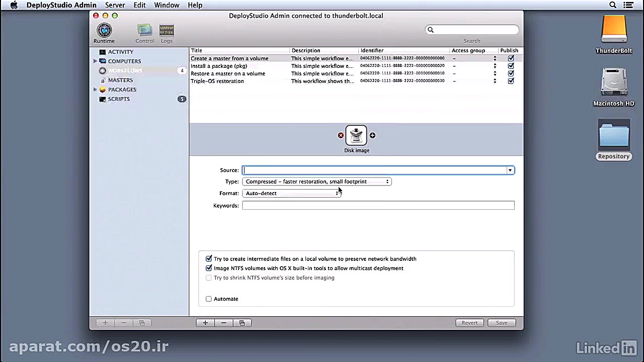Expand the COMPUTERS disclosure triangle

(x=95, y=61)
